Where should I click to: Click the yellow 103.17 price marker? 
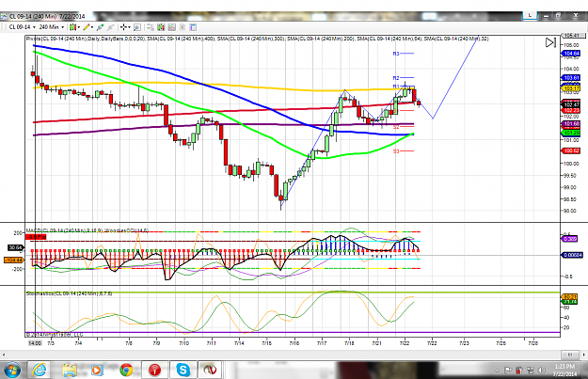click(571, 88)
